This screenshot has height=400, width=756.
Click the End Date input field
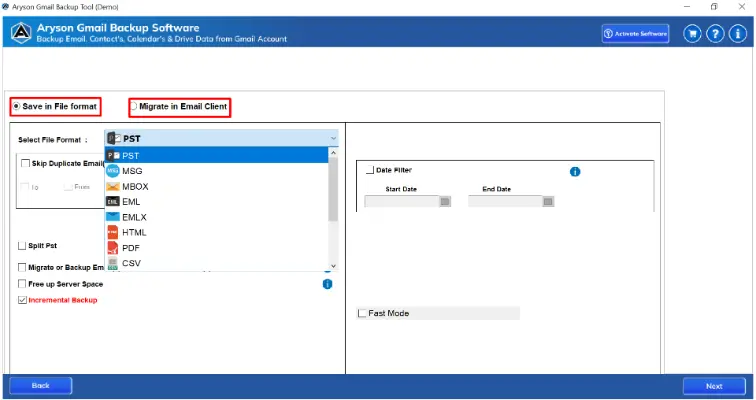point(505,201)
